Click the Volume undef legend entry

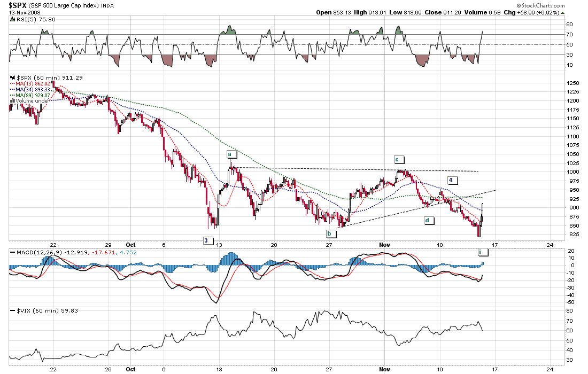(33, 101)
